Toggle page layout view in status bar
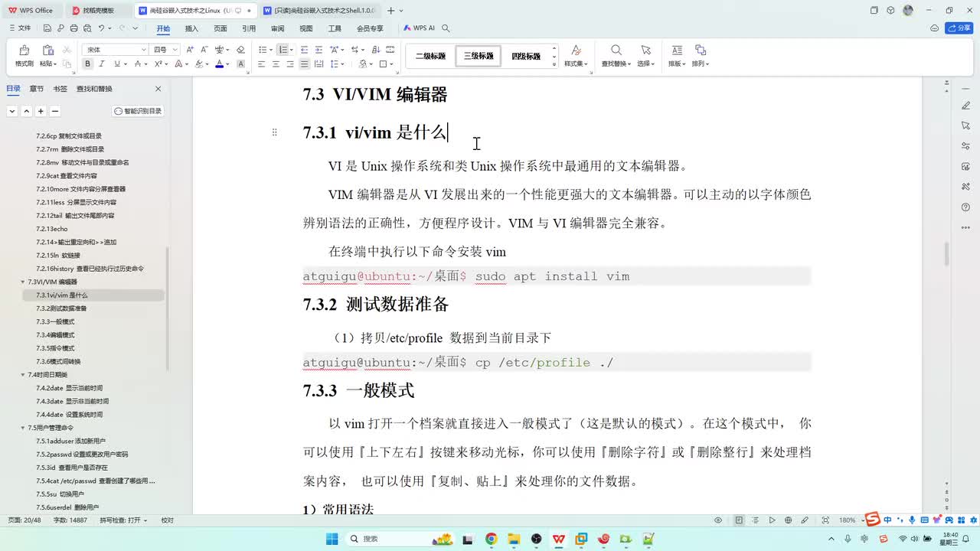The height and width of the screenshot is (551, 980). click(739, 520)
